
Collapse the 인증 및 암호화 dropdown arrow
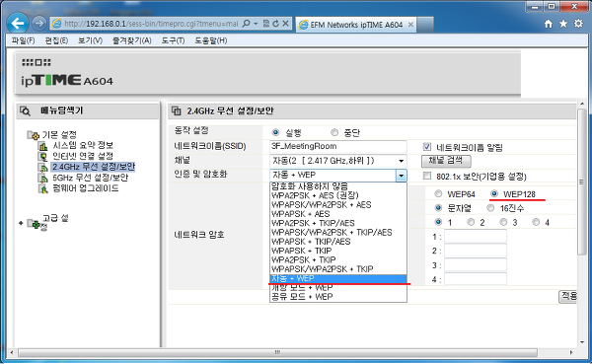[401, 176]
